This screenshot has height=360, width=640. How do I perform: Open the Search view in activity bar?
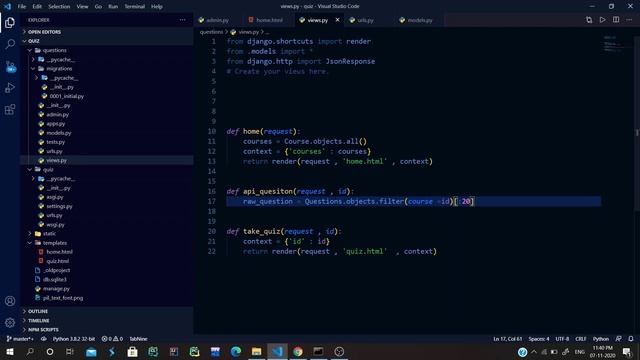point(10,44)
